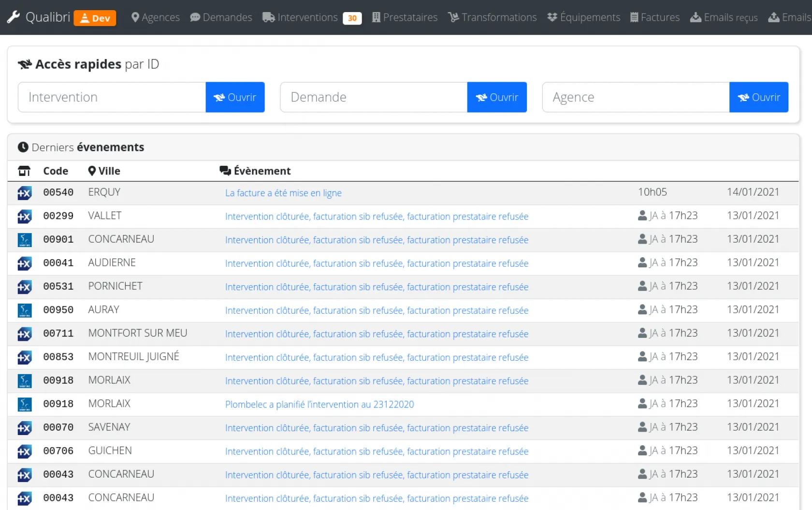The image size is (812, 510).
Task: Navigate to Prestataires section
Action: pyautogui.click(x=405, y=17)
